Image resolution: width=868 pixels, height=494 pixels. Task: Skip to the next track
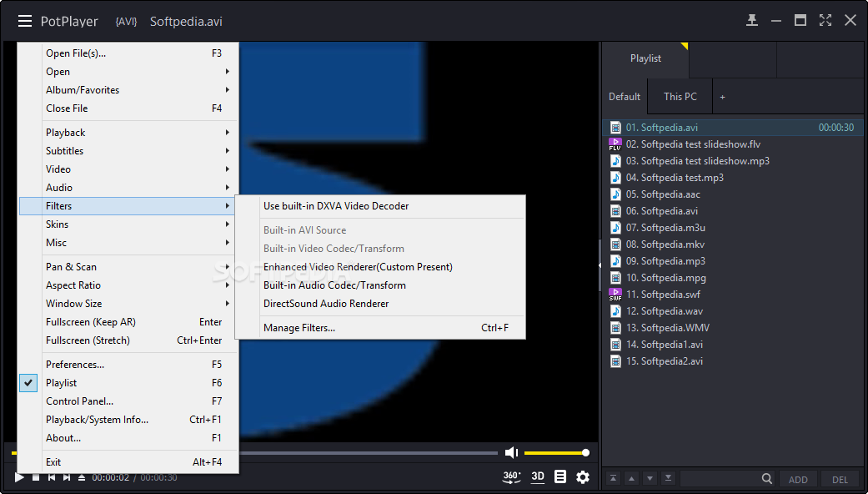click(x=67, y=476)
